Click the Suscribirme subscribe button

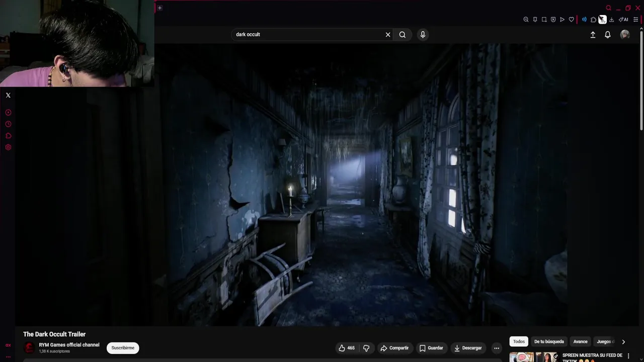pyautogui.click(x=123, y=348)
